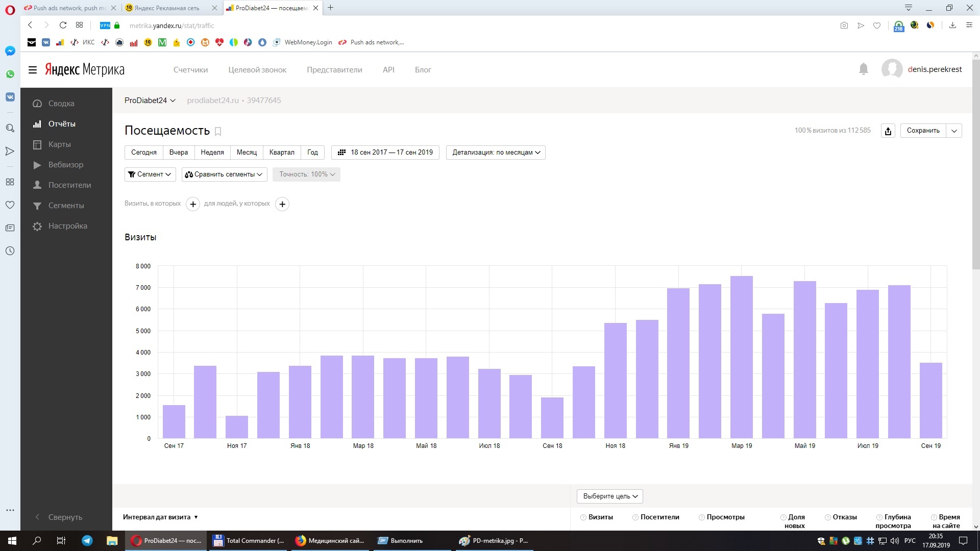Add a visit condition with the plus button
980x551 pixels.
pos(193,204)
